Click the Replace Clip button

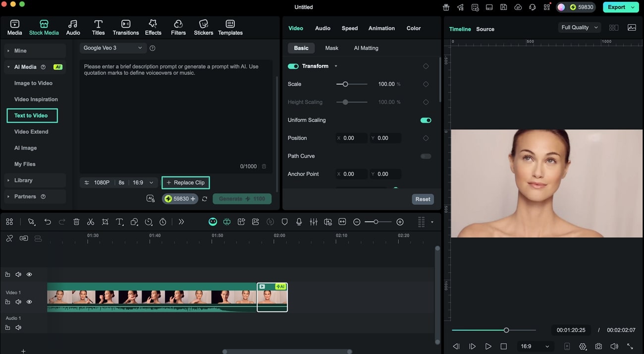point(186,182)
